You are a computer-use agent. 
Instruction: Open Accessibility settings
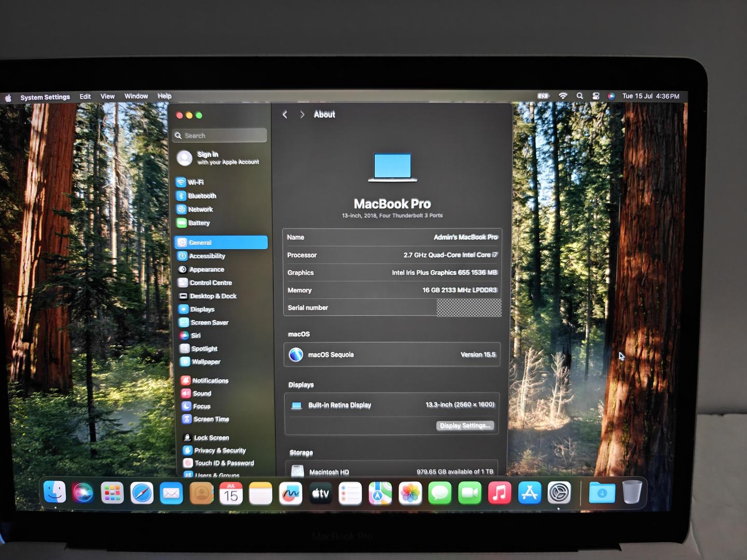[206, 256]
